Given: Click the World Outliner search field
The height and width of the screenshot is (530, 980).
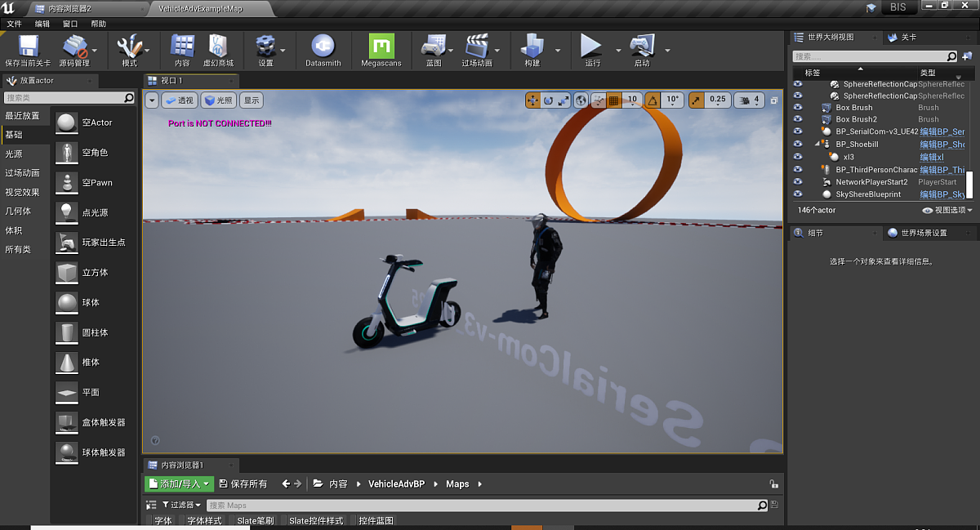Looking at the screenshot, I should (x=869, y=56).
